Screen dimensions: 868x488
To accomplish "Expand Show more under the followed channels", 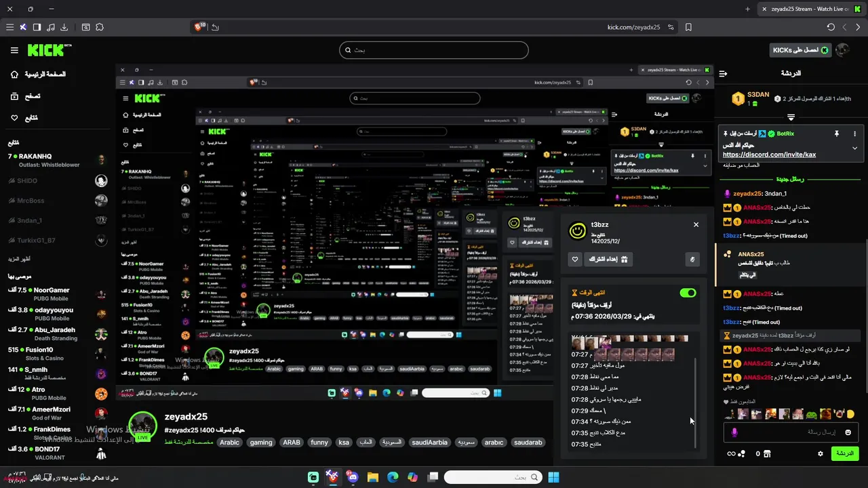I will pos(19,259).
